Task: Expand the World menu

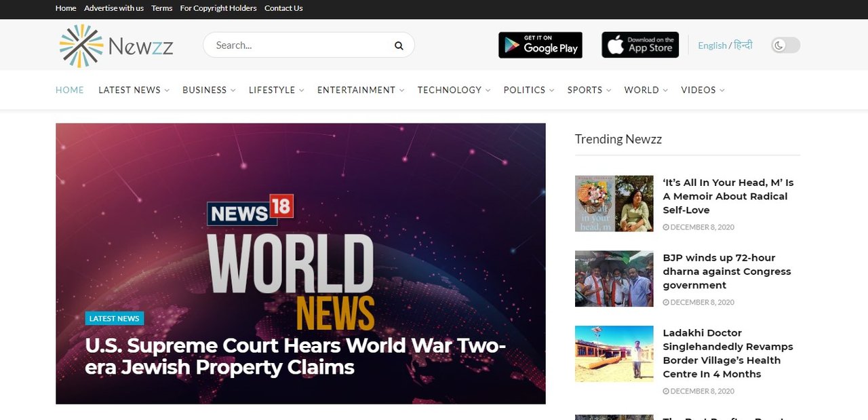Action: click(646, 90)
